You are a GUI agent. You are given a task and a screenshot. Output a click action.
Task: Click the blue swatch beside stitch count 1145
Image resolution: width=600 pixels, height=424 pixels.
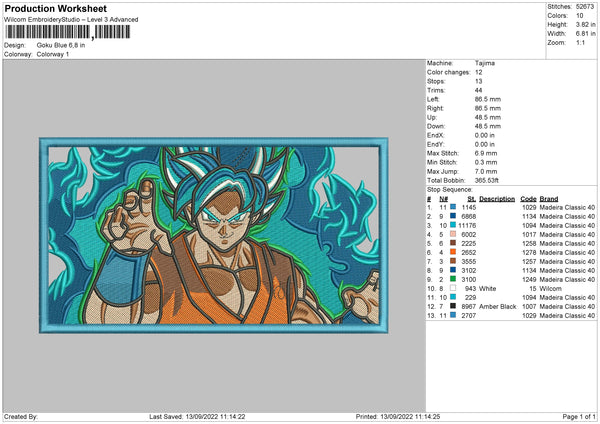click(x=453, y=207)
